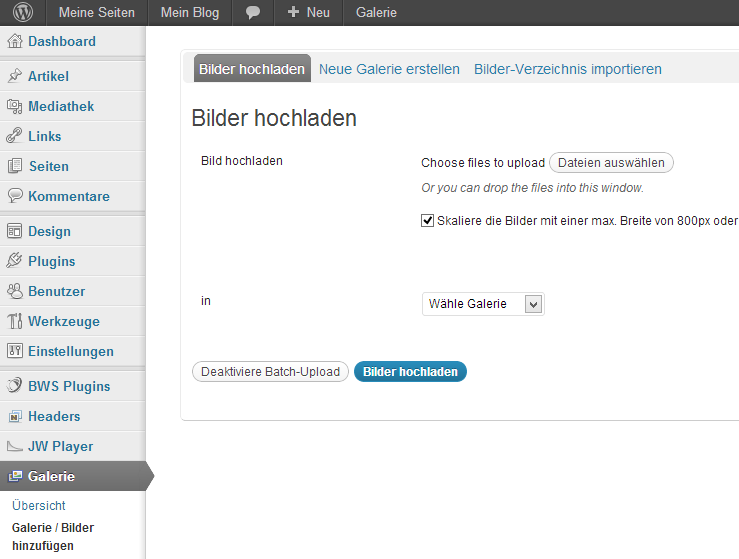Screen dimensions: 739x559
Task: Click the Plugins plug icon
Action: tap(15, 261)
